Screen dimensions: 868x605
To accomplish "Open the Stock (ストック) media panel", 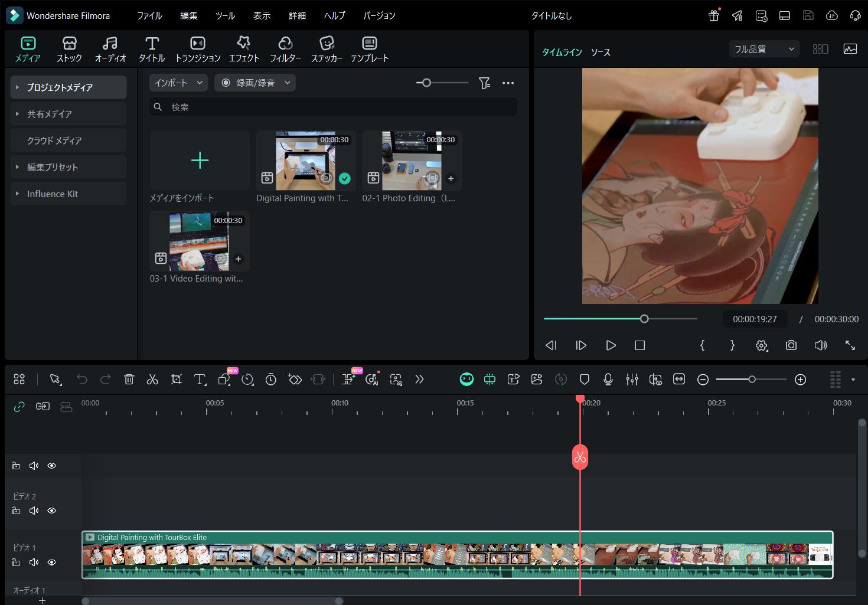I will tap(69, 49).
